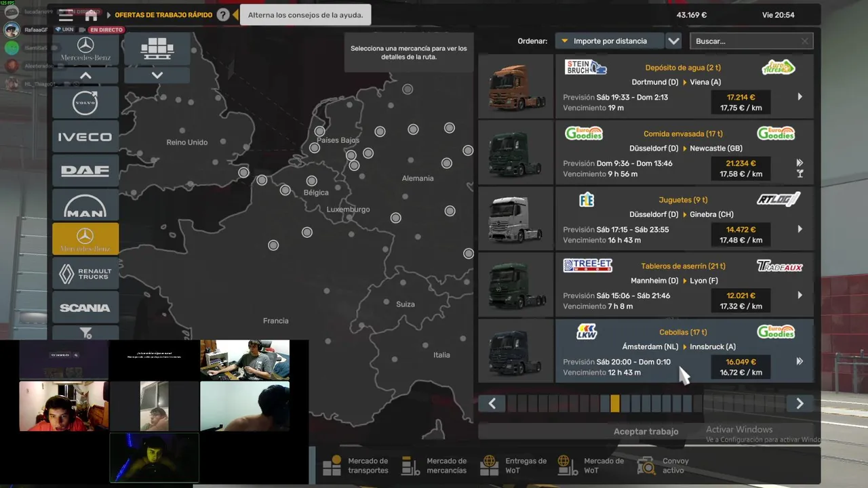Select the orange truck thumbnail for Dortmund job

point(516,86)
